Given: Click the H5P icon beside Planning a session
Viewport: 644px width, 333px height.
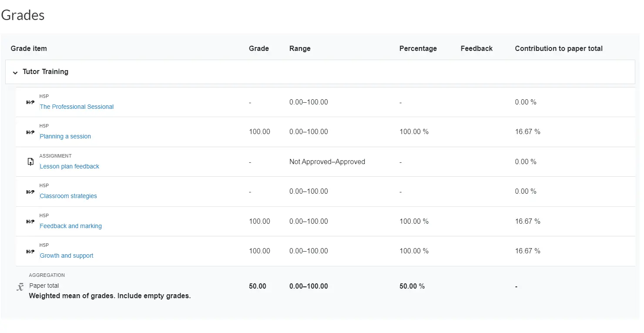Looking at the screenshot, I should 30,132.
